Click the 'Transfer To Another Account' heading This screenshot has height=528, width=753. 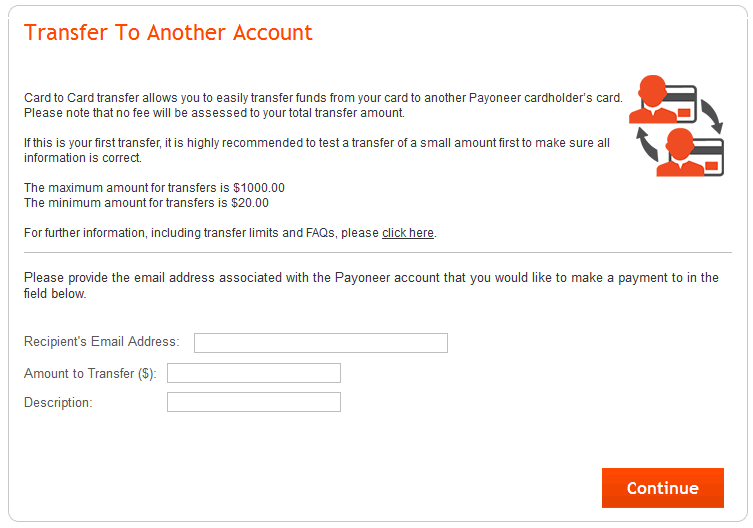click(168, 33)
